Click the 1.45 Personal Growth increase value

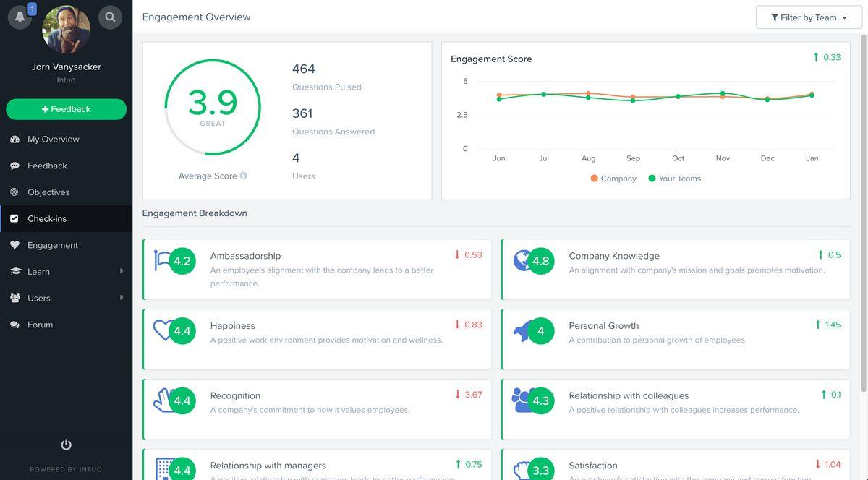click(x=827, y=325)
